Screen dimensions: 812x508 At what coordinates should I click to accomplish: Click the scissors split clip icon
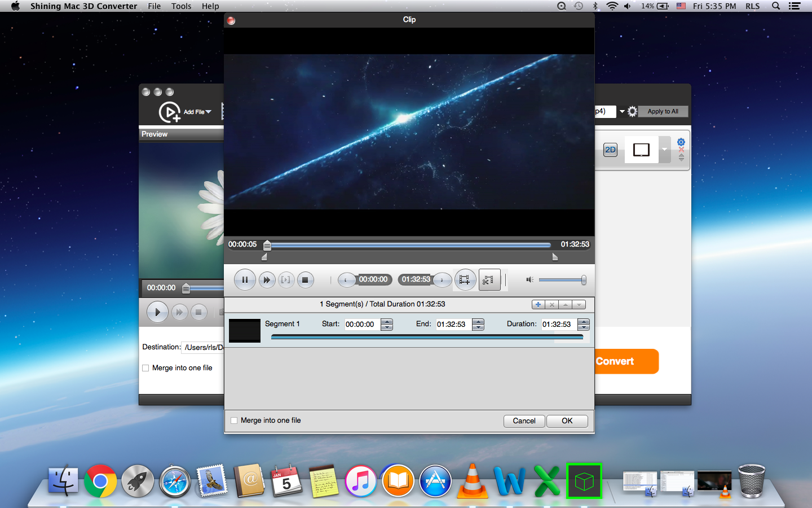pos(489,280)
